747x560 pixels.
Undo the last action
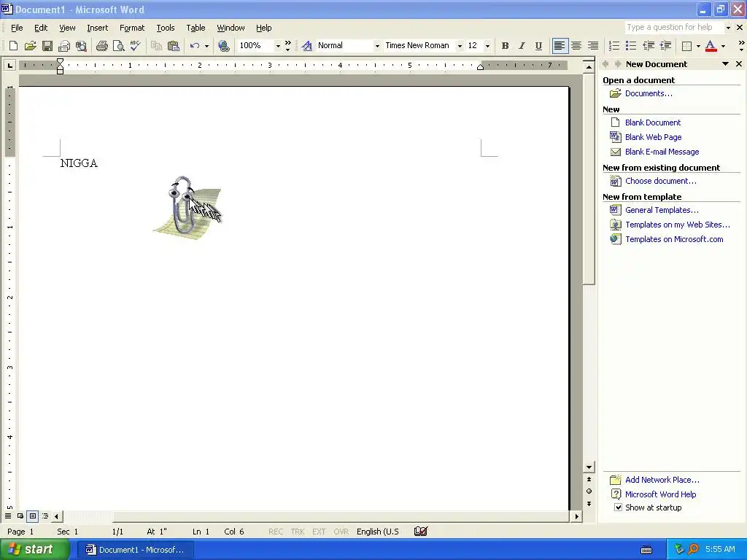pyautogui.click(x=194, y=46)
